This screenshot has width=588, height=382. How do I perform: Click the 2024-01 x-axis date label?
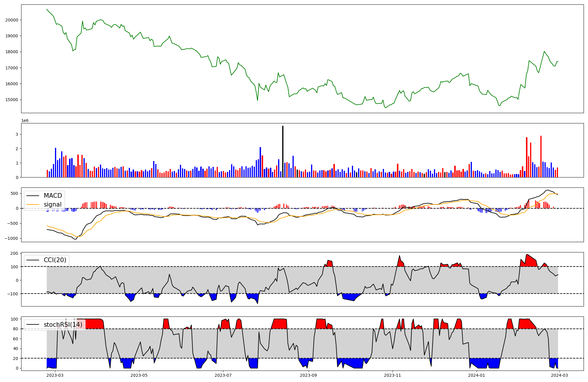click(x=476, y=375)
